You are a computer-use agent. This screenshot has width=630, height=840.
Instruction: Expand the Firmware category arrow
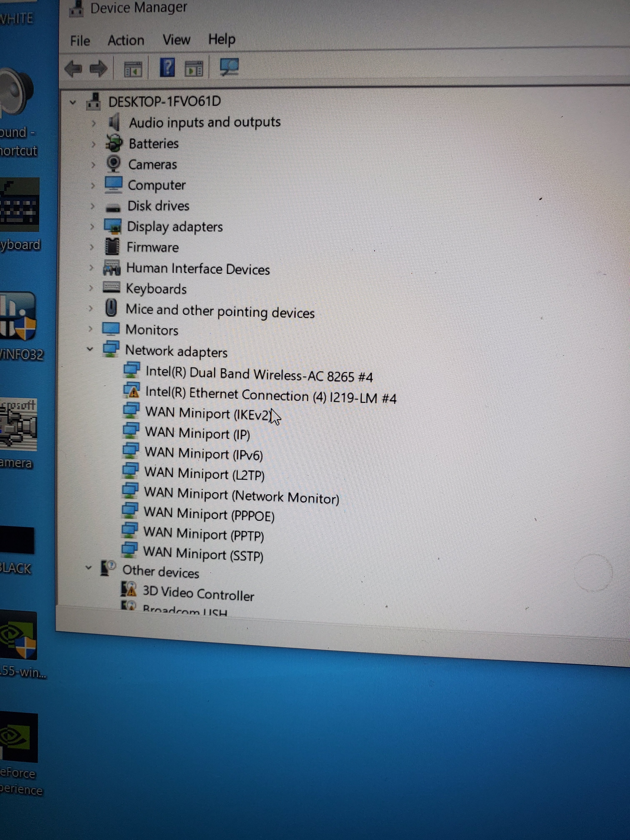click(x=91, y=247)
